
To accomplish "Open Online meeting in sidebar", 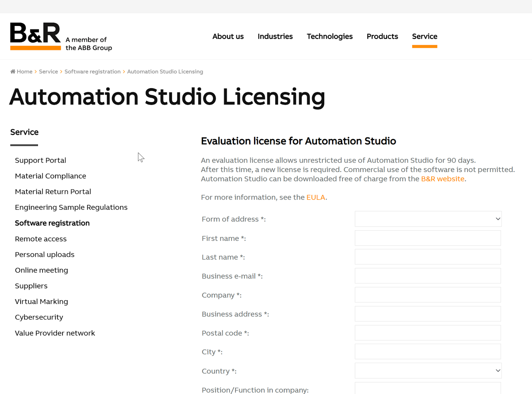I will pyautogui.click(x=42, y=270).
